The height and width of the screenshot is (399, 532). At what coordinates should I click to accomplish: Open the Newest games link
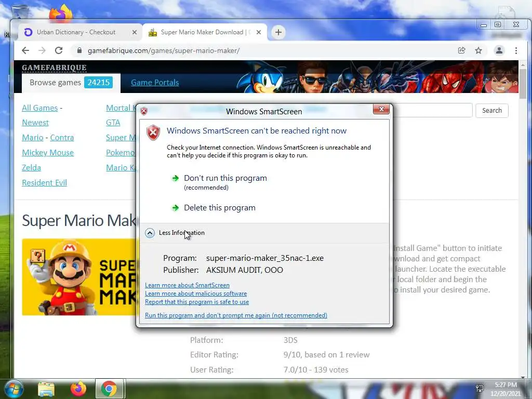pos(35,123)
